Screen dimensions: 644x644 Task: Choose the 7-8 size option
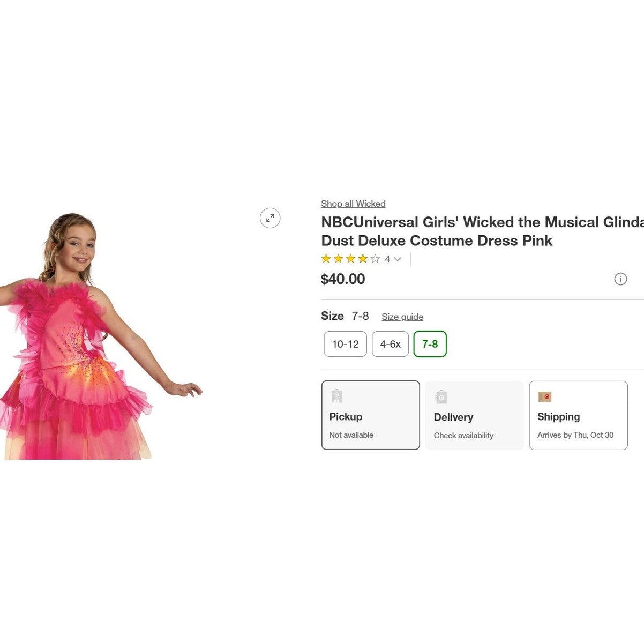click(430, 344)
